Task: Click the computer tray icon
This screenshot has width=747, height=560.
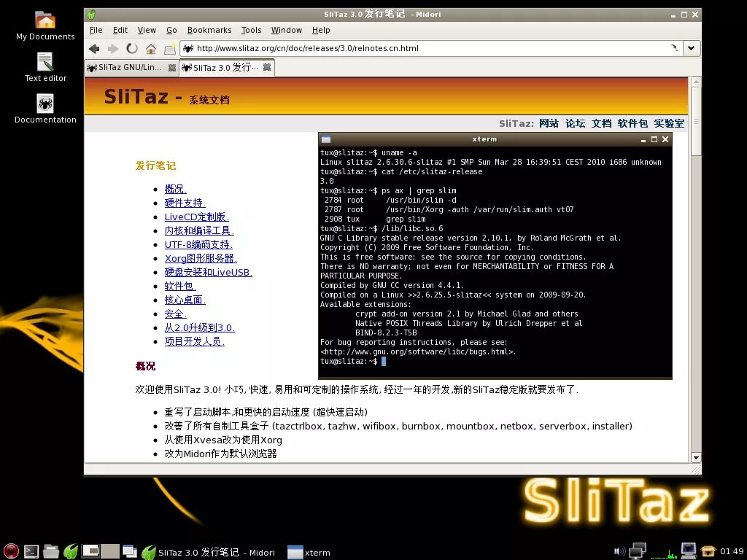Action: tap(689, 551)
